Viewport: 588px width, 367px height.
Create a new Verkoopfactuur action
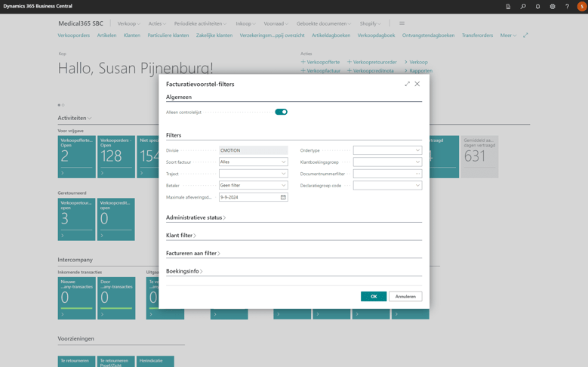[321, 70]
